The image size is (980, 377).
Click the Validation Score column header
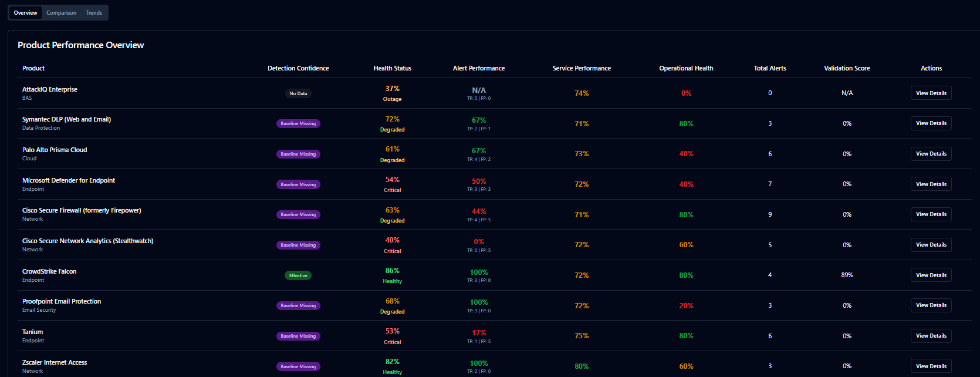point(847,68)
